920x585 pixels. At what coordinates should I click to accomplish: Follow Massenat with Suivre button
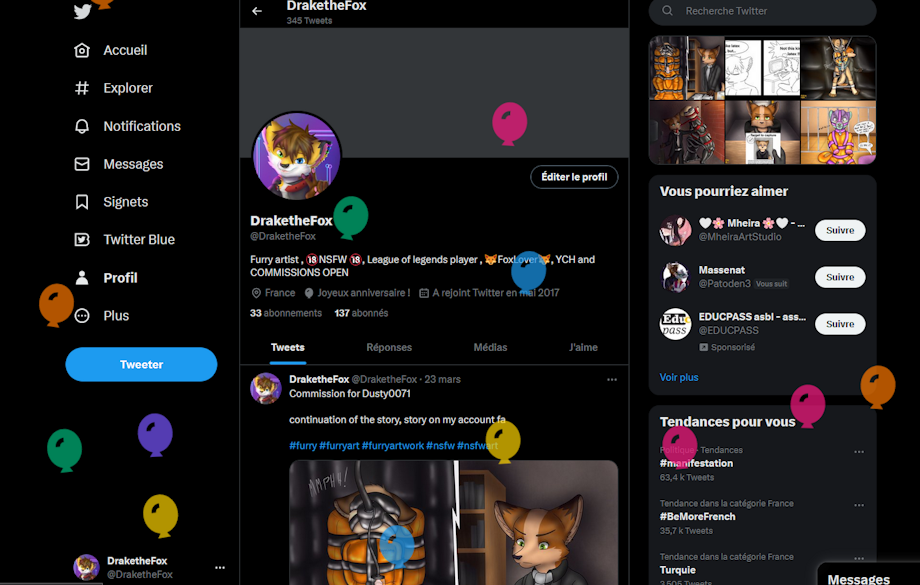pyautogui.click(x=840, y=277)
